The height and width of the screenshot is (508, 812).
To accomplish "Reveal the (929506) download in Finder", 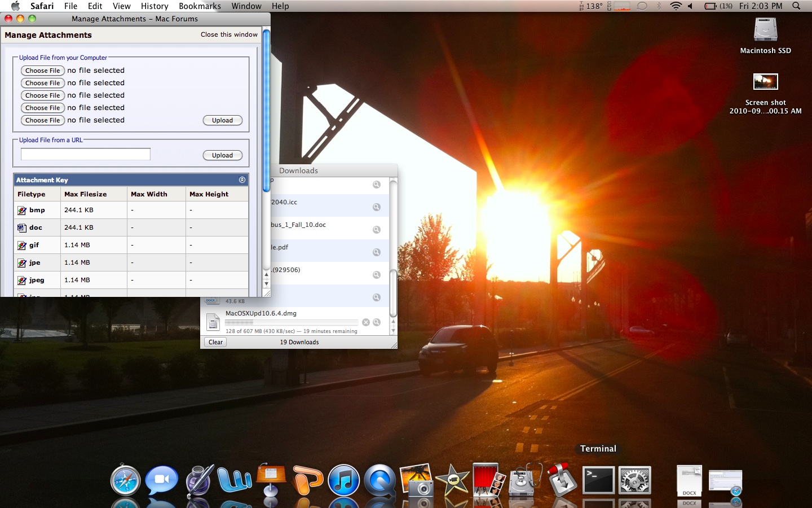I will tap(376, 275).
